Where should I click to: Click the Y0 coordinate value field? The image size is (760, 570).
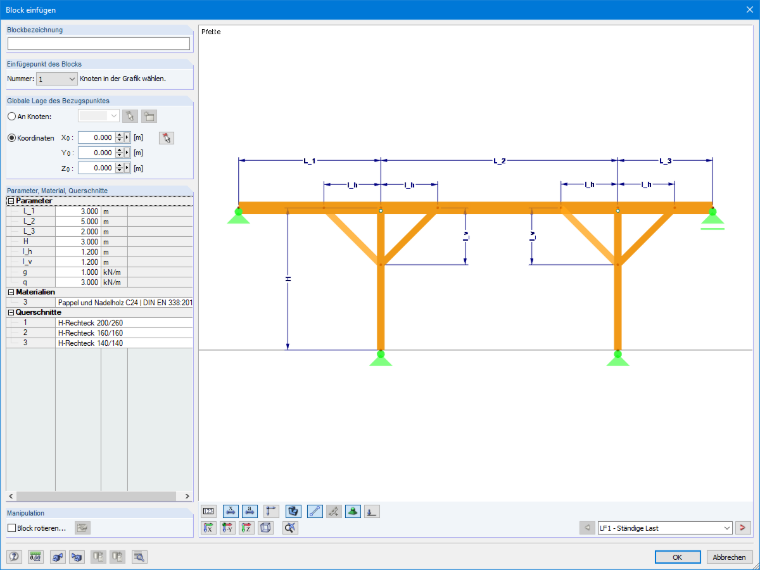click(97, 153)
